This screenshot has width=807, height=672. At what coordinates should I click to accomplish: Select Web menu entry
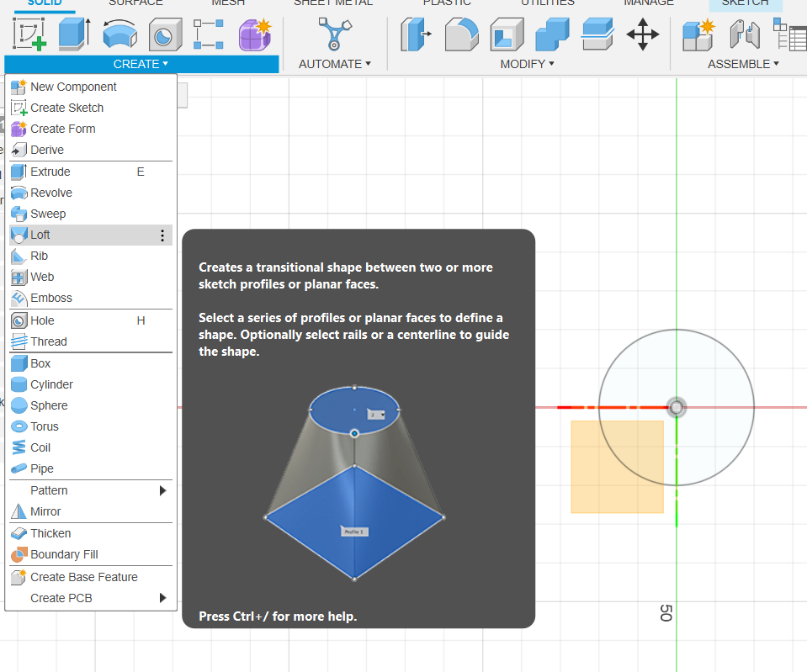tap(91, 277)
